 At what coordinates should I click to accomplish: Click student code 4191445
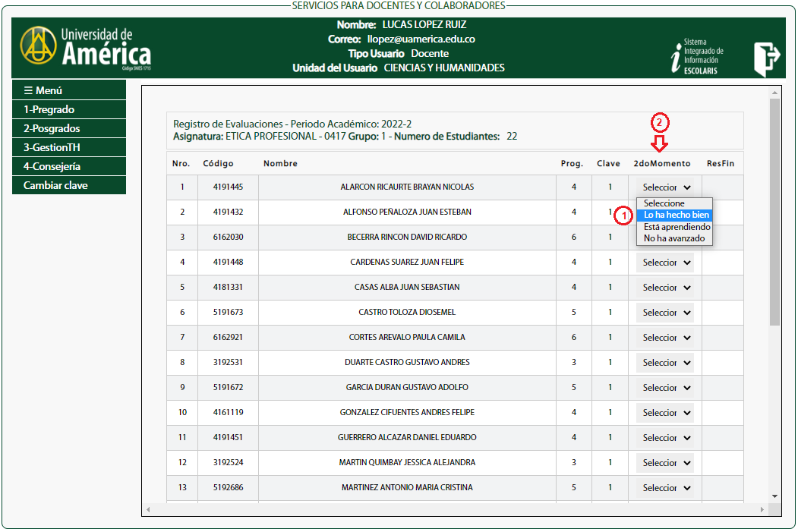click(228, 187)
